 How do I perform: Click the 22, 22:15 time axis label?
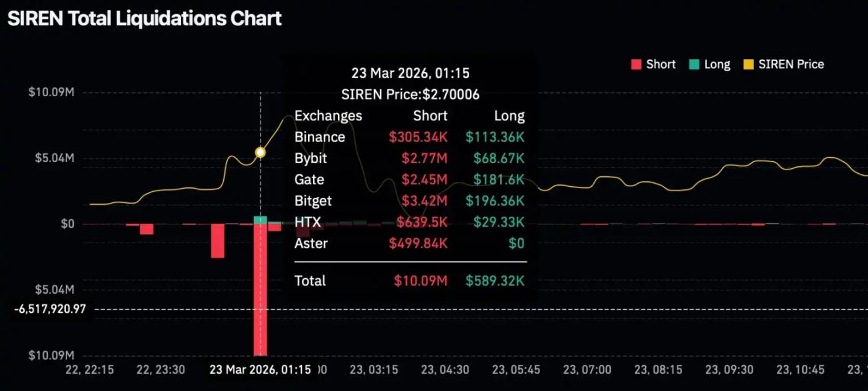coord(90,370)
